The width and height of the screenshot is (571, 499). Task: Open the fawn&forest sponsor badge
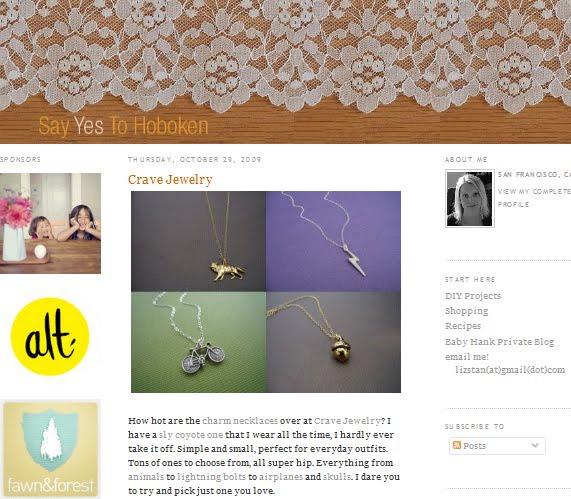[51, 449]
